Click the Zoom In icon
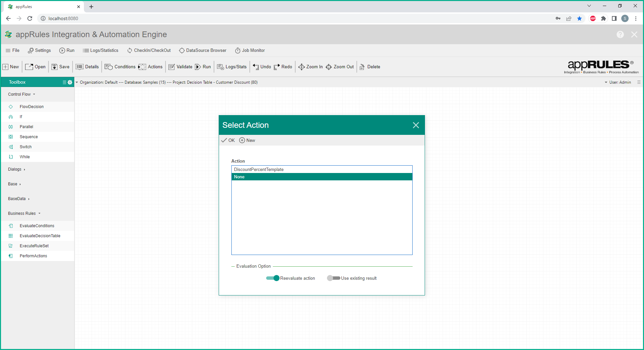The height and width of the screenshot is (350, 644). tap(301, 67)
